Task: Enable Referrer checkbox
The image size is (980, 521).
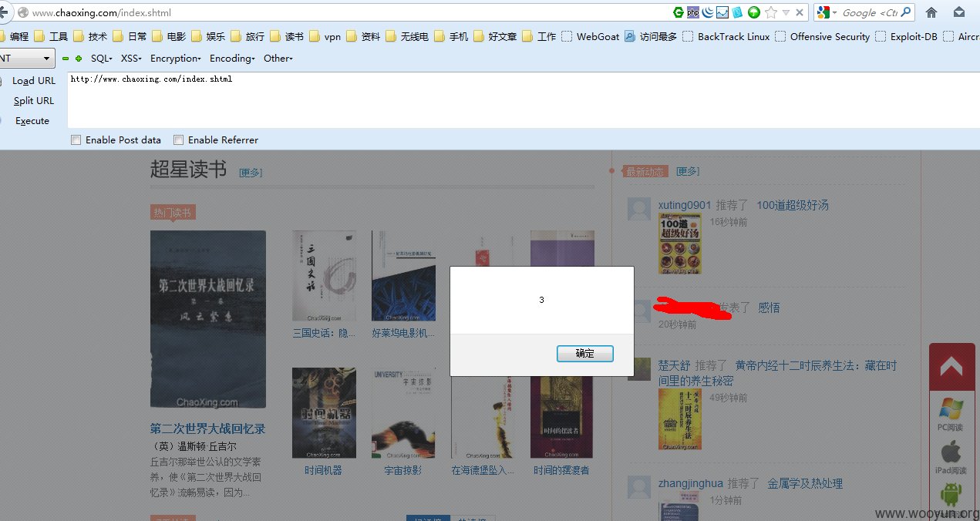Action: pyautogui.click(x=178, y=140)
